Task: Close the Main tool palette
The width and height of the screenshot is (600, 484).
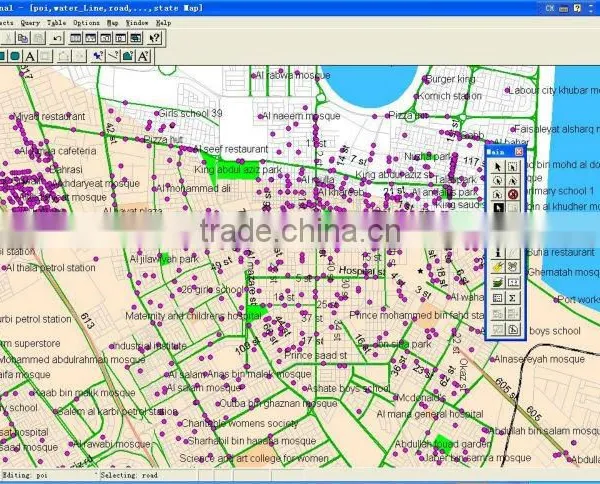Action: pos(519,152)
